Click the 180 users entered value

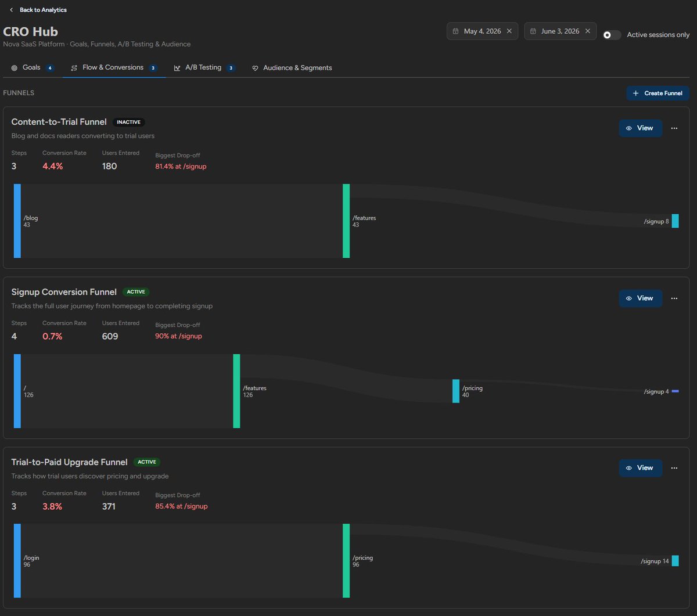click(109, 166)
